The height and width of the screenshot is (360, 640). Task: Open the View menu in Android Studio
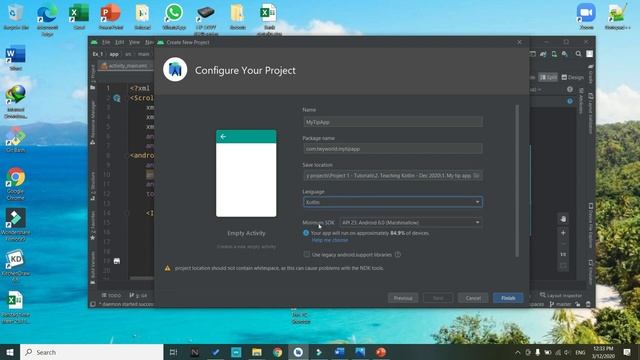[134, 42]
